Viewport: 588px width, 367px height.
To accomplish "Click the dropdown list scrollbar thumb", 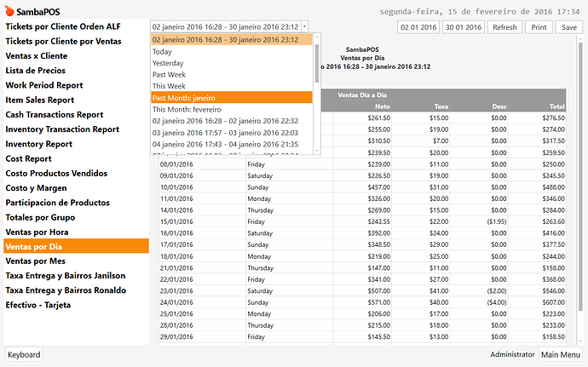I will pos(317,63).
